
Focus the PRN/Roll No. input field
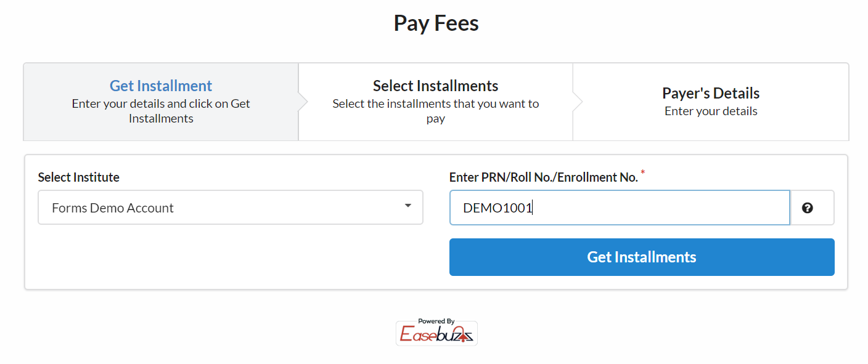point(620,208)
